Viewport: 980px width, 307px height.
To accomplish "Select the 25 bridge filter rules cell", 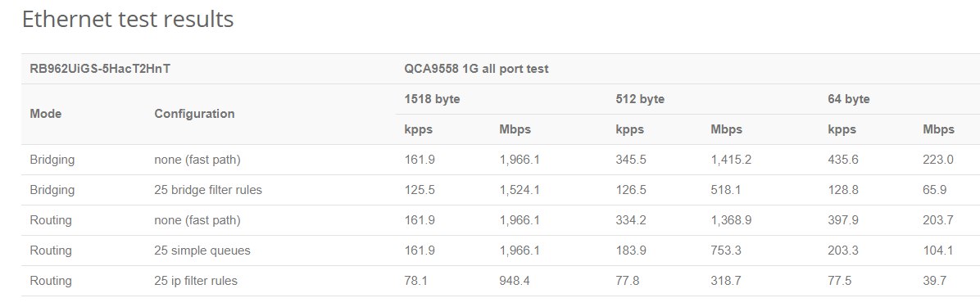I will pos(208,190).
